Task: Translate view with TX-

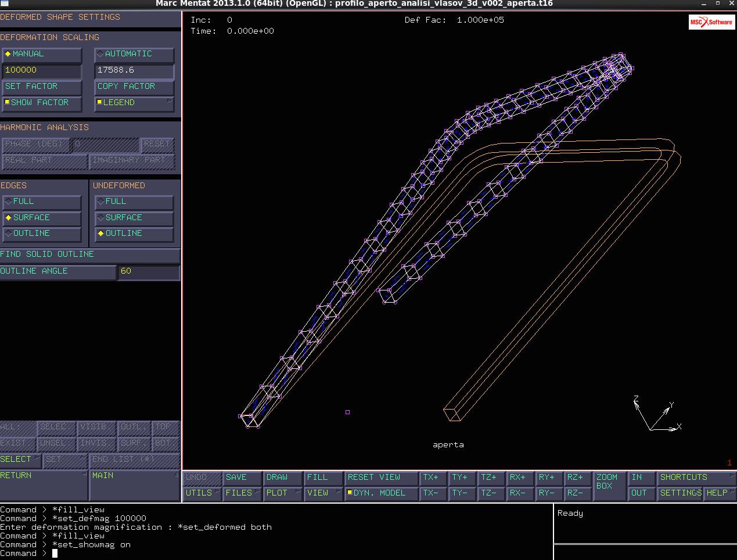Action: click(x=433, y=493)
